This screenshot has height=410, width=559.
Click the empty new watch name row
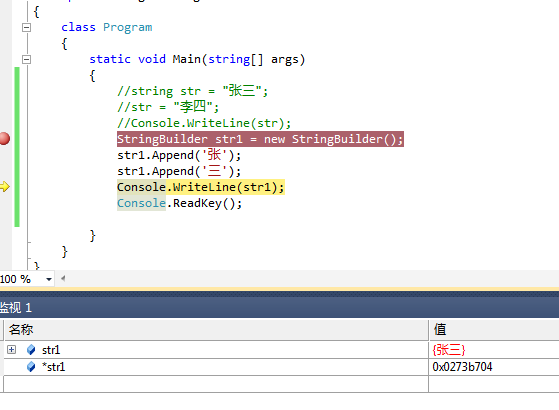(x=216, y=384)
